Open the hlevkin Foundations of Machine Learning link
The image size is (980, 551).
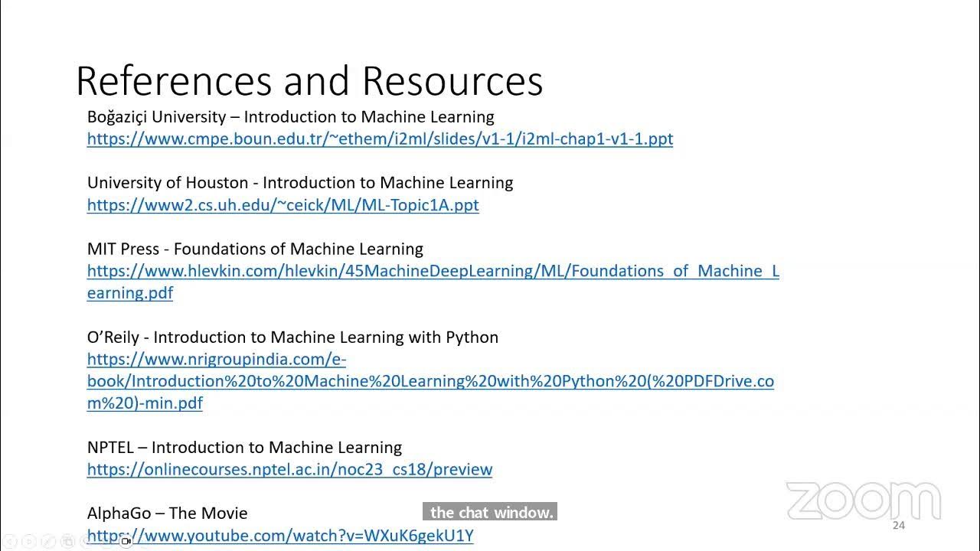point(433,271)
